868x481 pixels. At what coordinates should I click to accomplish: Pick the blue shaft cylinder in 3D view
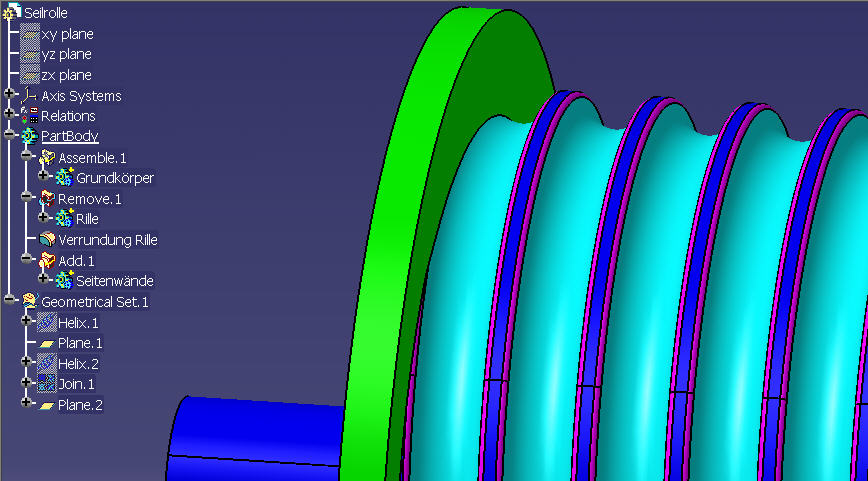point(255,437)
